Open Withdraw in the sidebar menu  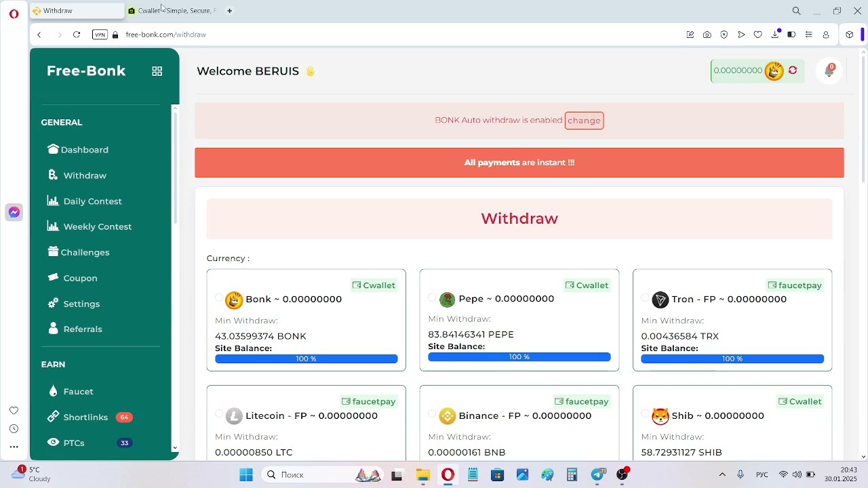[77, 176]
